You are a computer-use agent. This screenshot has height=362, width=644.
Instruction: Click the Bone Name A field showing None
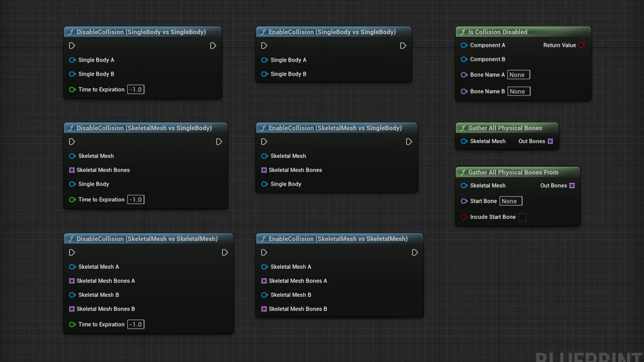518,75
